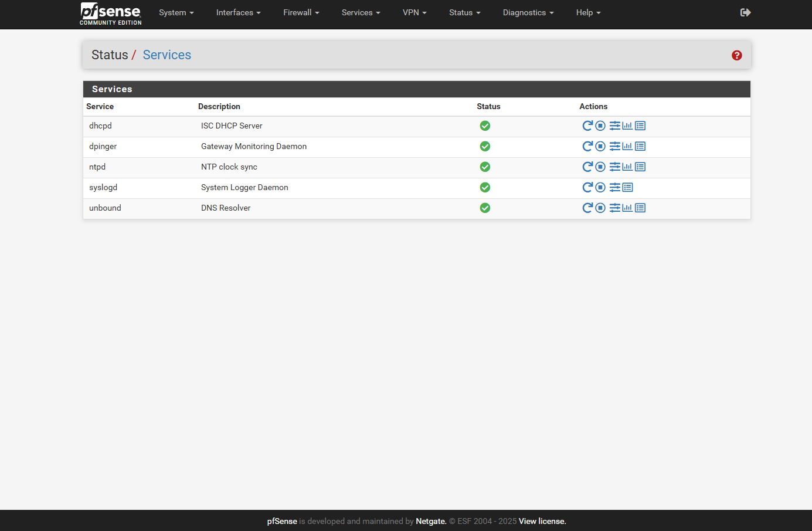Open the View license link

click(x=542, y=521)
